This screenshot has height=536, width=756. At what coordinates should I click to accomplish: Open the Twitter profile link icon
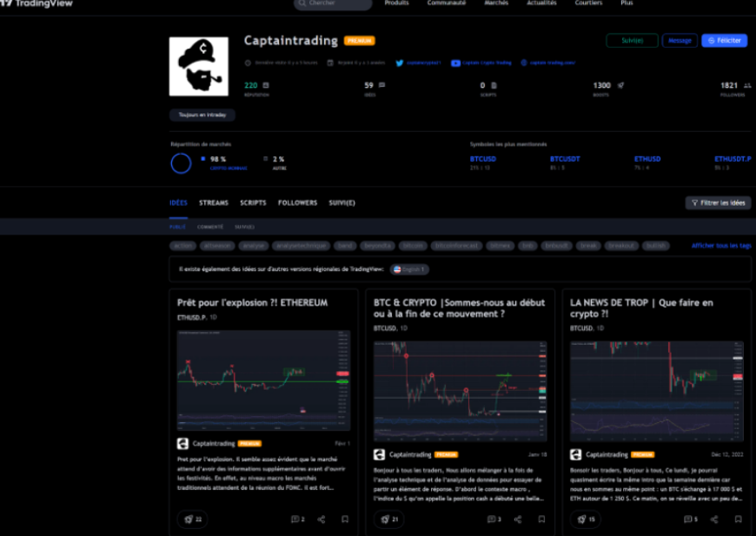(400, 63)
